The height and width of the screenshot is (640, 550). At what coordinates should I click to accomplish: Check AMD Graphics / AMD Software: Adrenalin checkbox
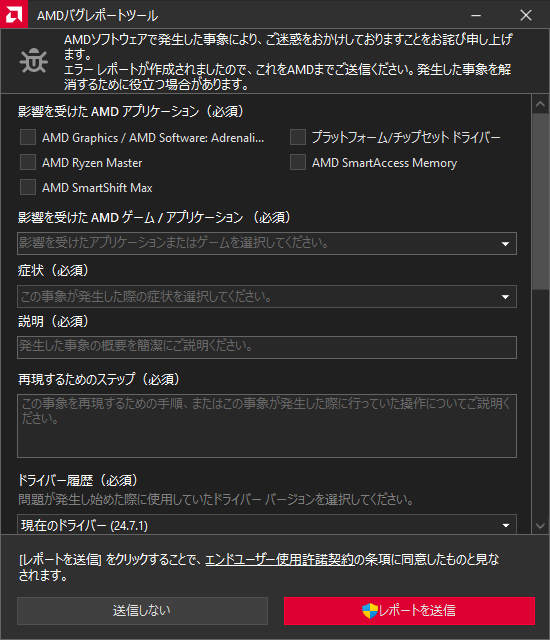click(28, 137)
